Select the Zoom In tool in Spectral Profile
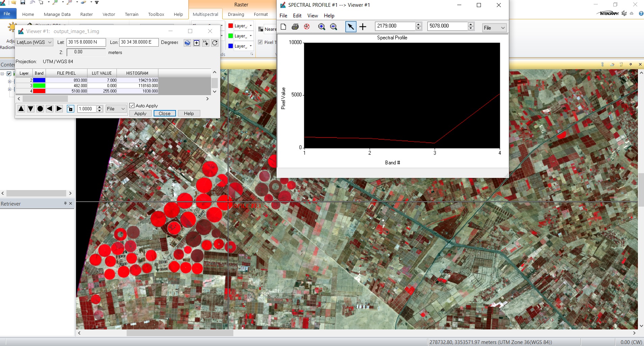The width and height of the screenshot is (644, 346). point(321,27)
